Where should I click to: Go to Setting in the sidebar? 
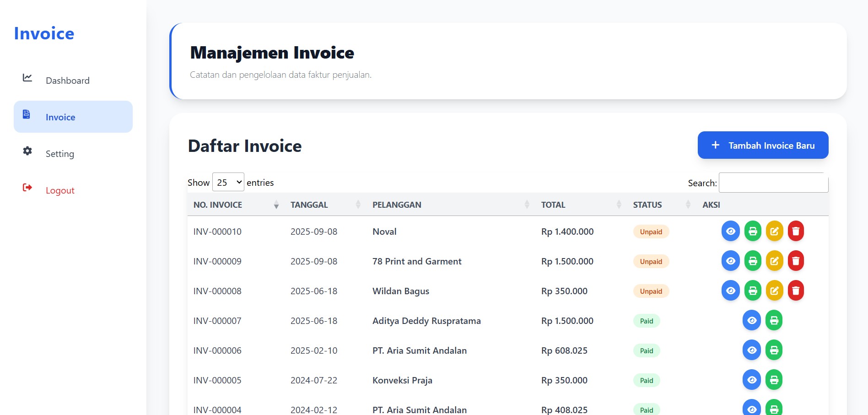point(59,154)
